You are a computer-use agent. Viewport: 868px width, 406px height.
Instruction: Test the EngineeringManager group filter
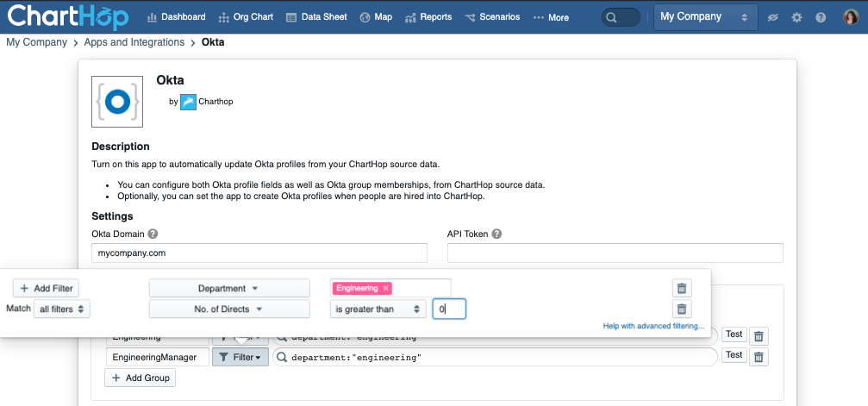[x=734, y=355]
